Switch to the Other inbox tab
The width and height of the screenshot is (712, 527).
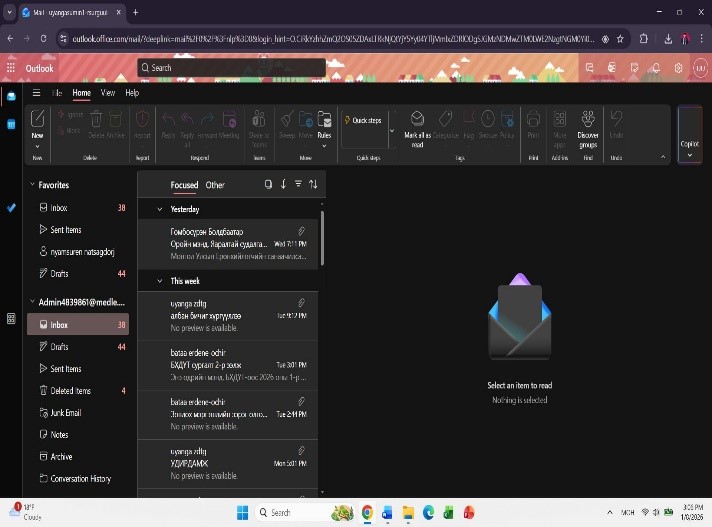click(215, 185)
